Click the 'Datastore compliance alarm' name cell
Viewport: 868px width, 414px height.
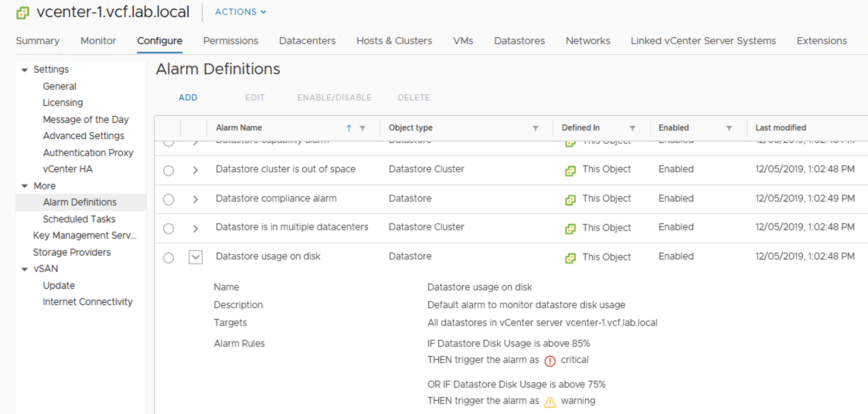tap(276, 199)
